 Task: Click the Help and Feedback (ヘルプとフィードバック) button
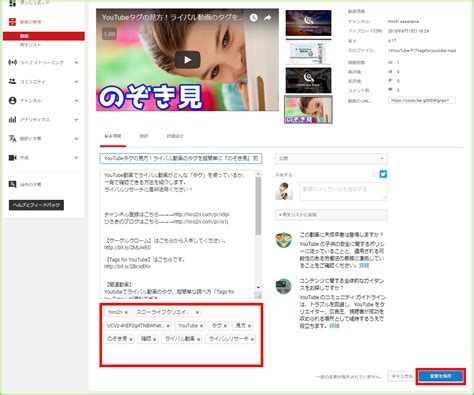tap(36, 205)
